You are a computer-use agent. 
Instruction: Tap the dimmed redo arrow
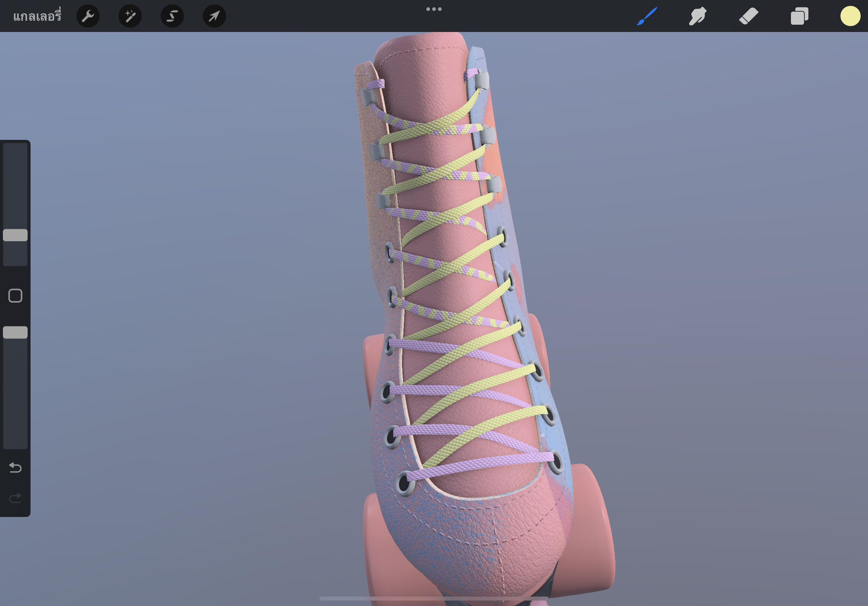click(x=15, y=498)
